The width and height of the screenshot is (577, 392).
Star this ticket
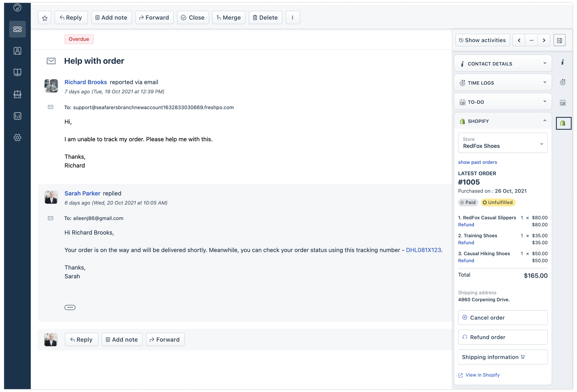pos(45,18)
